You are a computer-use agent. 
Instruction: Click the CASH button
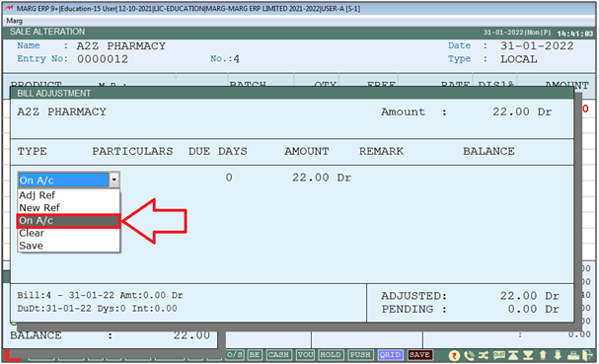pyautogui.click(x=278, y=355)
